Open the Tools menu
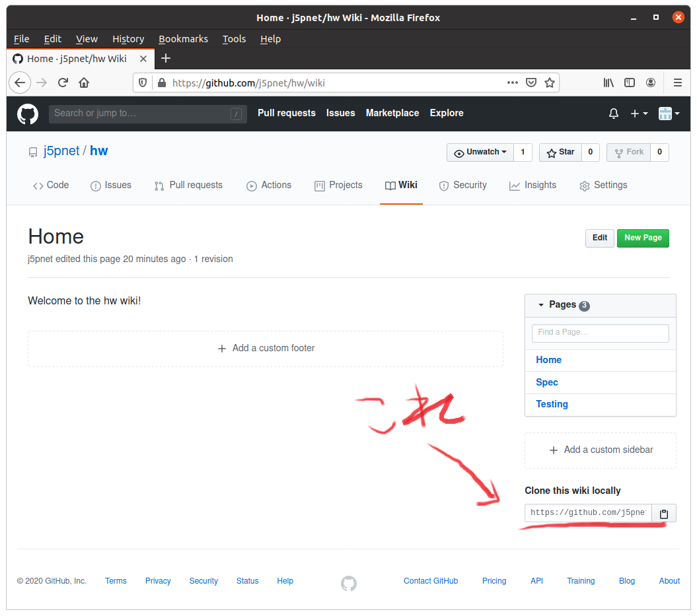Image resolution: width=697 pixels, height=616 pixels. pos(234,39)
